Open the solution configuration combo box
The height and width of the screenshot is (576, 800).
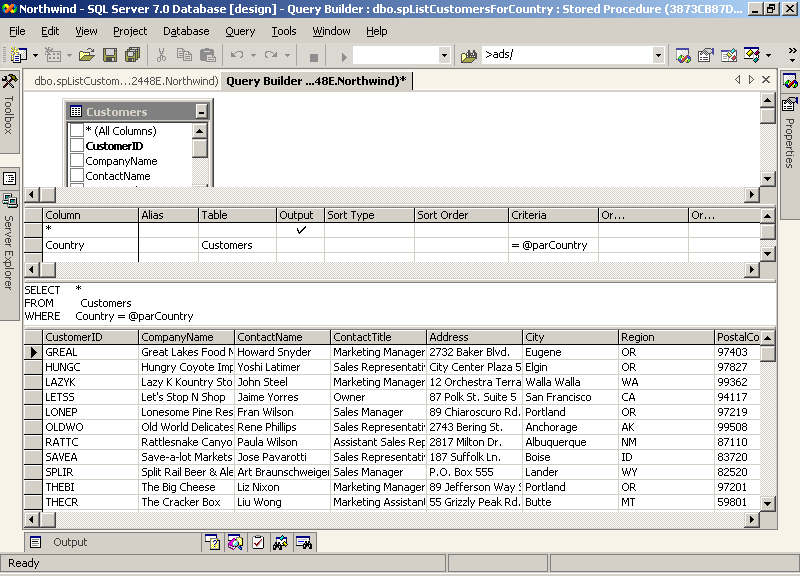click(x=402, y=55)
